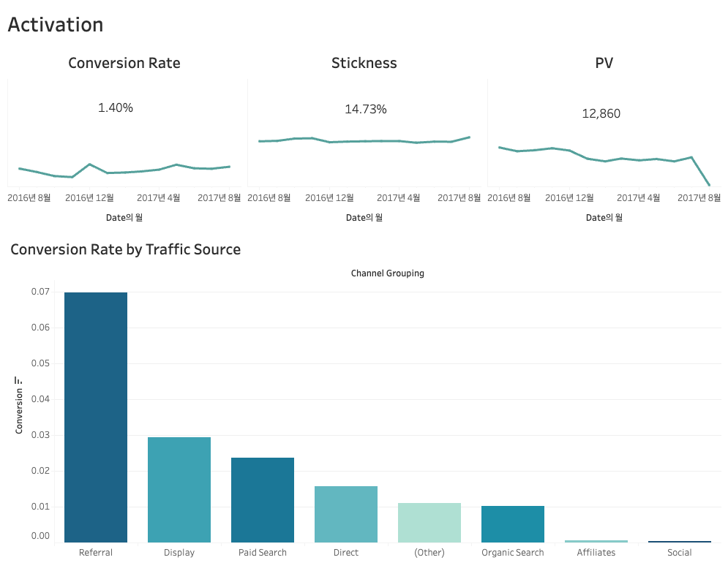Click the Conversion axis title
The width and height of the screenshot is (728, 571).
[x=20, y=411]
